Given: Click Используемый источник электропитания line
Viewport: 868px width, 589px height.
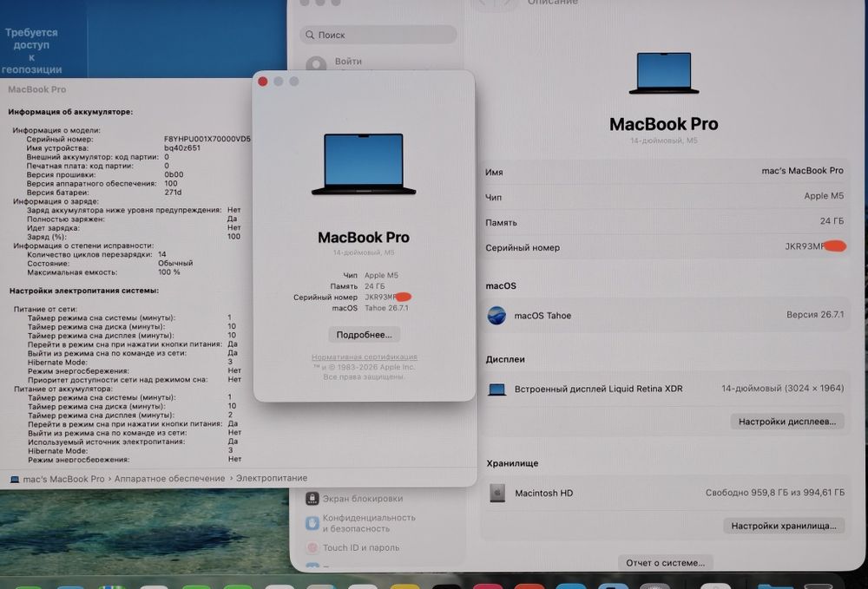Looking at the screenshot, I should pos(133,442).
